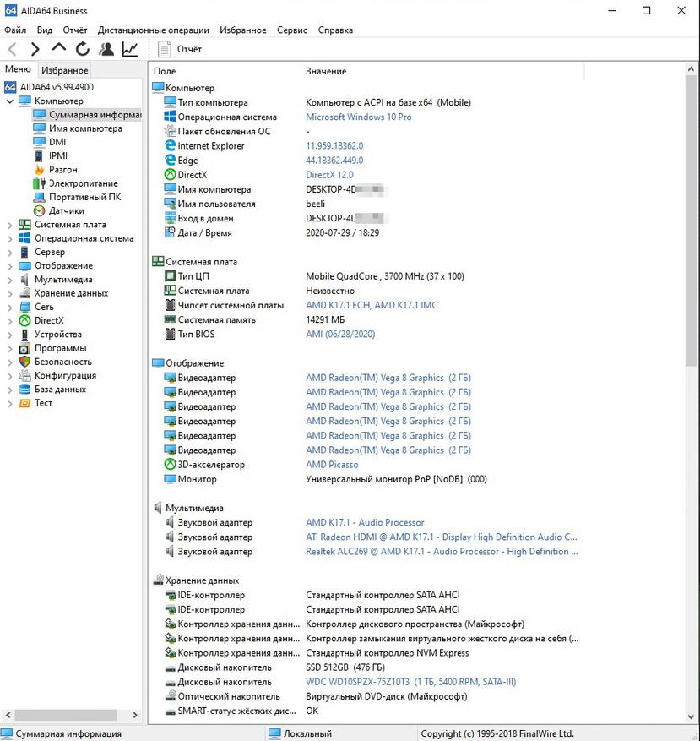
Task: Click the shield icon for Безопасность
Action: 24,362
